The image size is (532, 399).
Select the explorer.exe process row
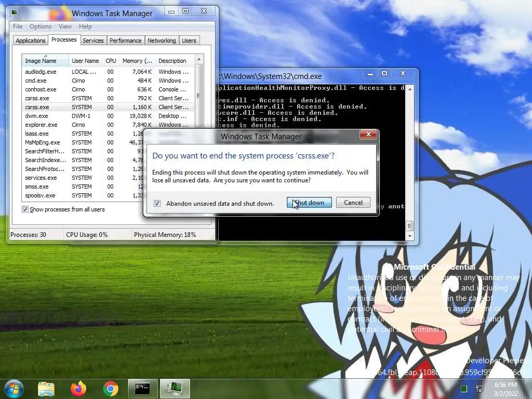[109, 125]
